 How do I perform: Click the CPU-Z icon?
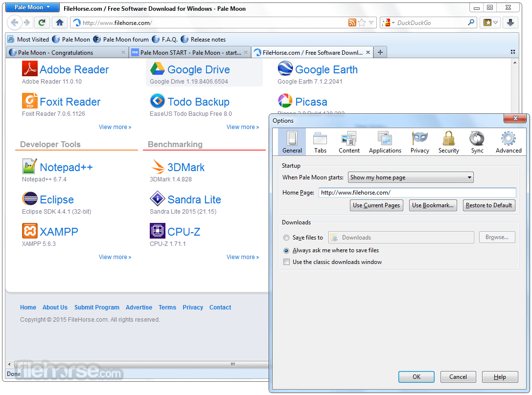[158, 231]
